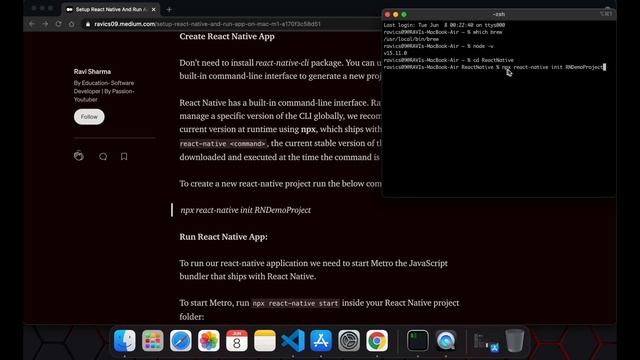Reload the Medium page
Screen dimensions: 640x360
(x=58, y=24)
